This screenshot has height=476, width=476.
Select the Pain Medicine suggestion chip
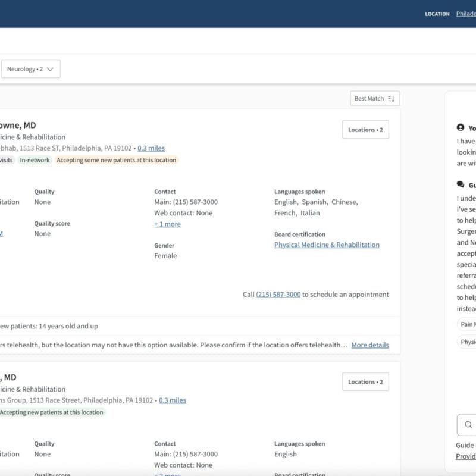point(467,324)
